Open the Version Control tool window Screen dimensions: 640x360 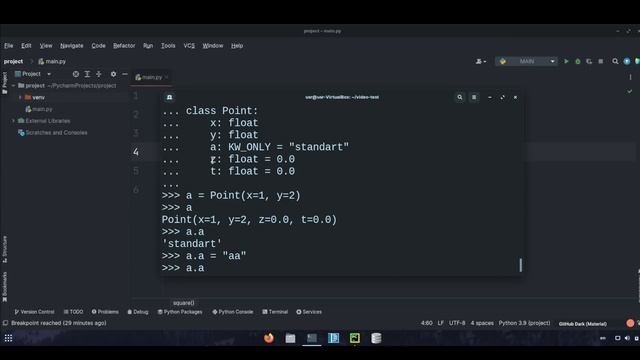(x=34, y=312)
